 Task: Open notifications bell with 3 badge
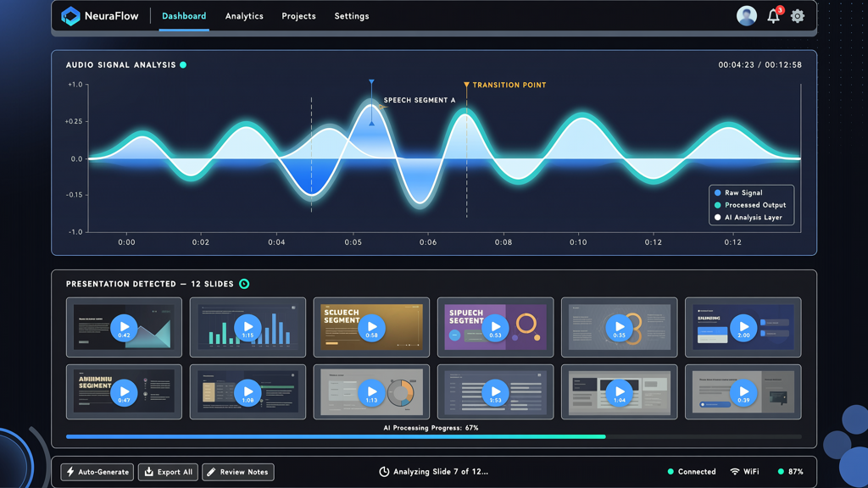tap(774, 15)
